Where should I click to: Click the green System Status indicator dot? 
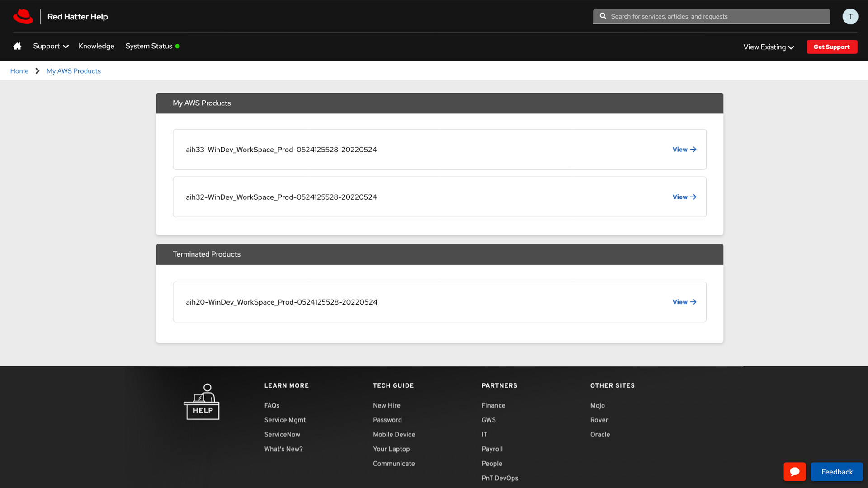pyautogui.click(x=177, y=46)
